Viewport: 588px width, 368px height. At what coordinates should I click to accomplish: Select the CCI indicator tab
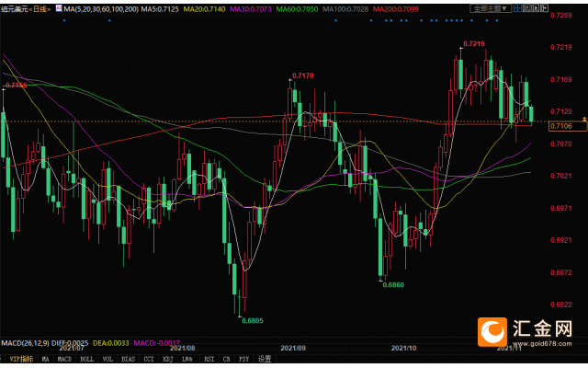[x=149, y=359]
